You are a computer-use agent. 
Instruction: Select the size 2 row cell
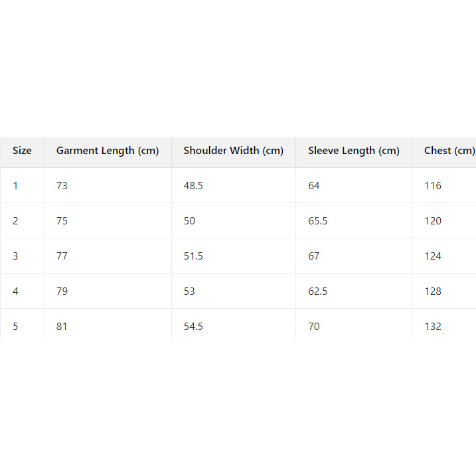coord(16,221)
